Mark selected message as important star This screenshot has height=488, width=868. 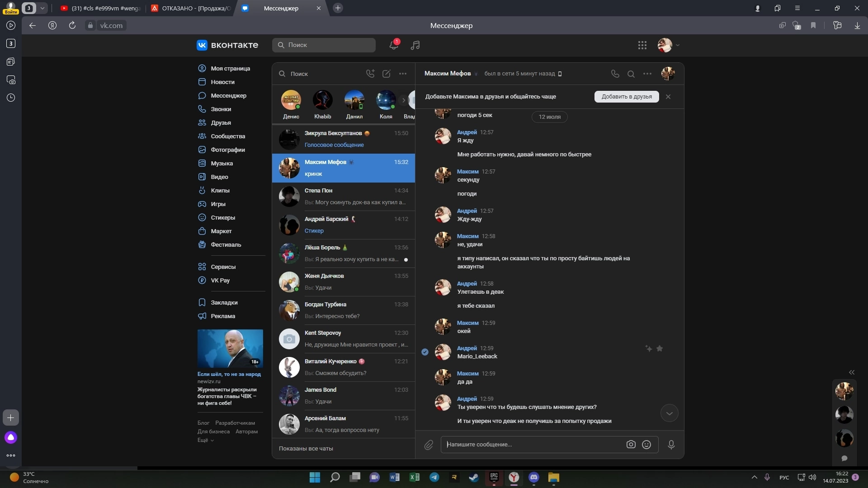[660, 348]
